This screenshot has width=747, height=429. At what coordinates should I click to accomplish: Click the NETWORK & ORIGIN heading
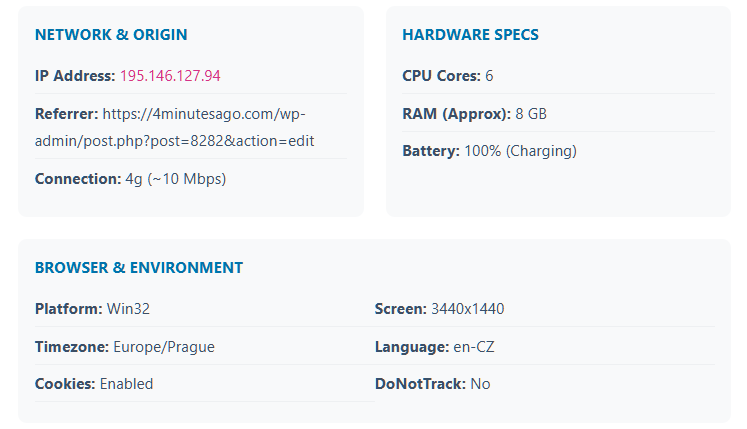(x=111, y=35)
